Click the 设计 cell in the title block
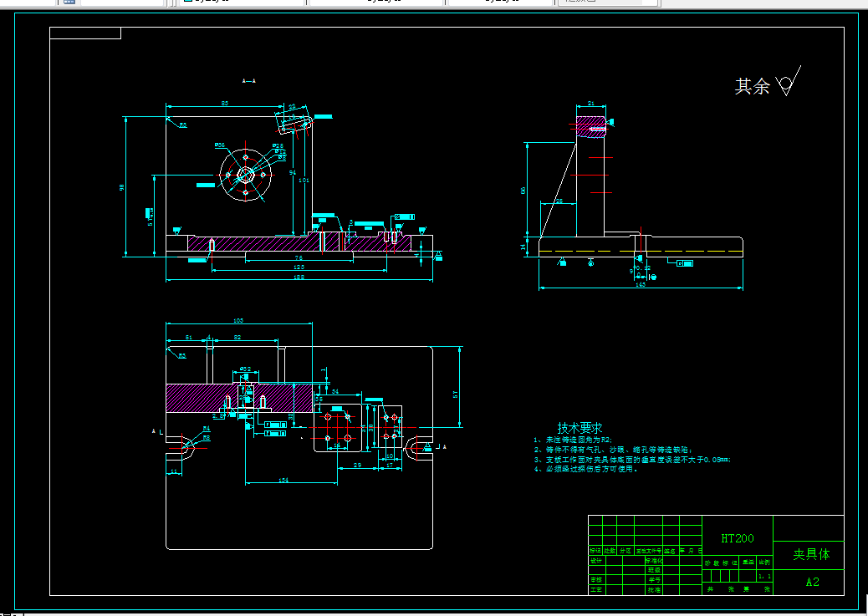868x616 pixels. pyautogui.click(x=595, y=561)
